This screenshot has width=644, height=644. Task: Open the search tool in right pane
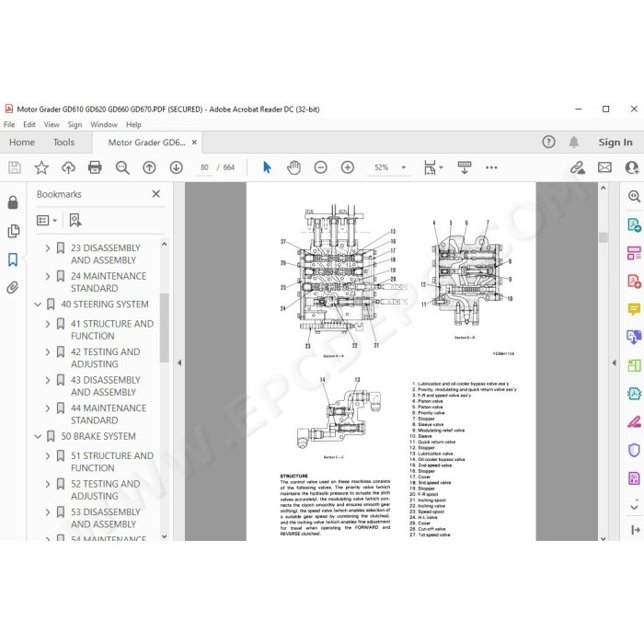click(634, 196)
